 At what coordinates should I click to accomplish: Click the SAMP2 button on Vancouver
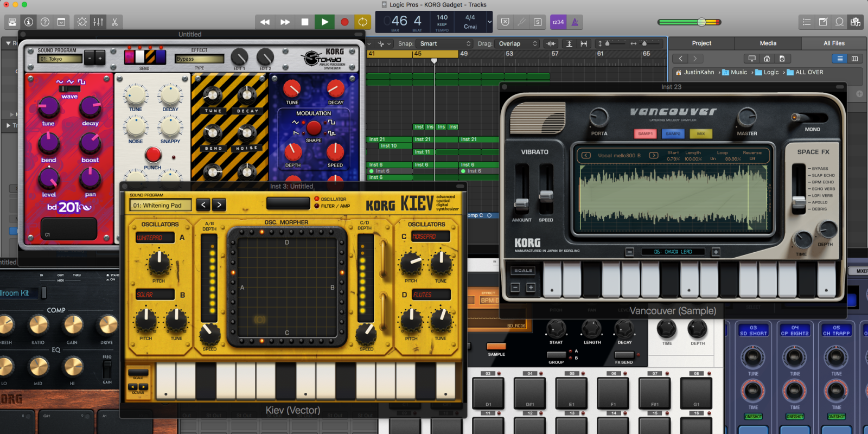point(673,133)
